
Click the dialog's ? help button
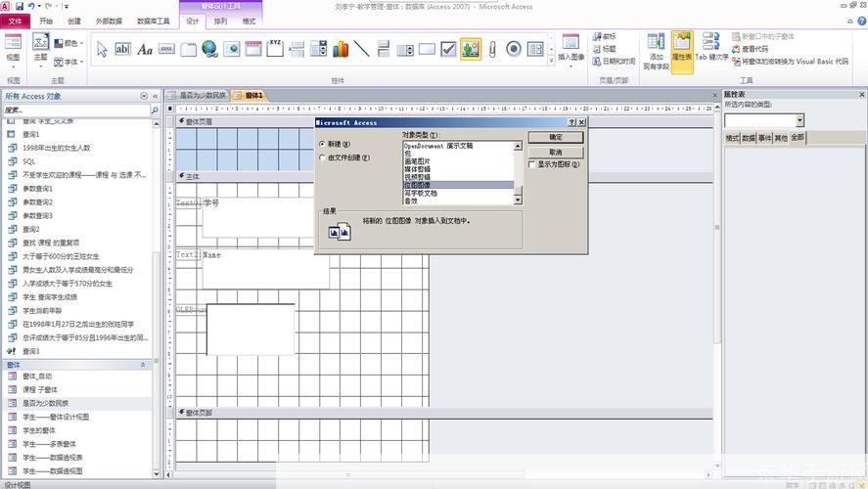tap(572, 123)
